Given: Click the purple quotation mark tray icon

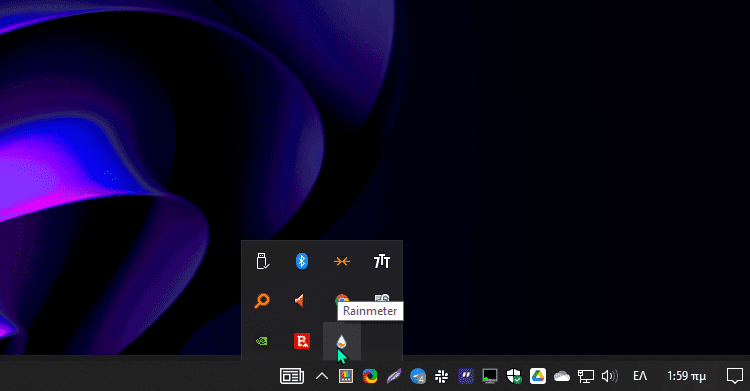Looking at the screenshot, I should pyautogui.click(x=465, y=376).
